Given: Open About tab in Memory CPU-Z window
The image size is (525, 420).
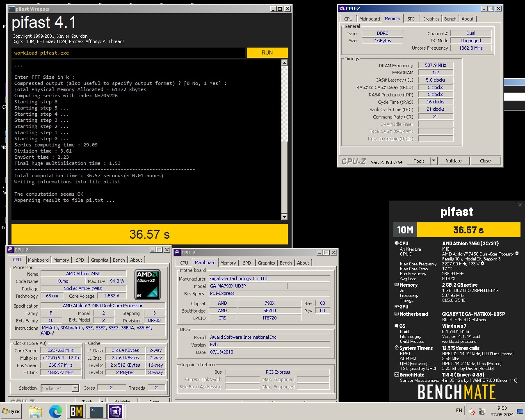Looking at the screenshot, I should [x=467, y=19].
